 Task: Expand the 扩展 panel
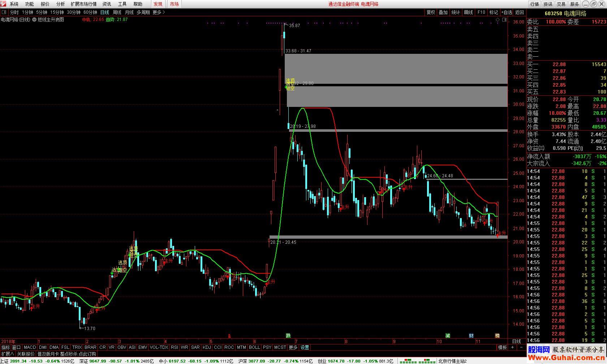click(7, 354)
